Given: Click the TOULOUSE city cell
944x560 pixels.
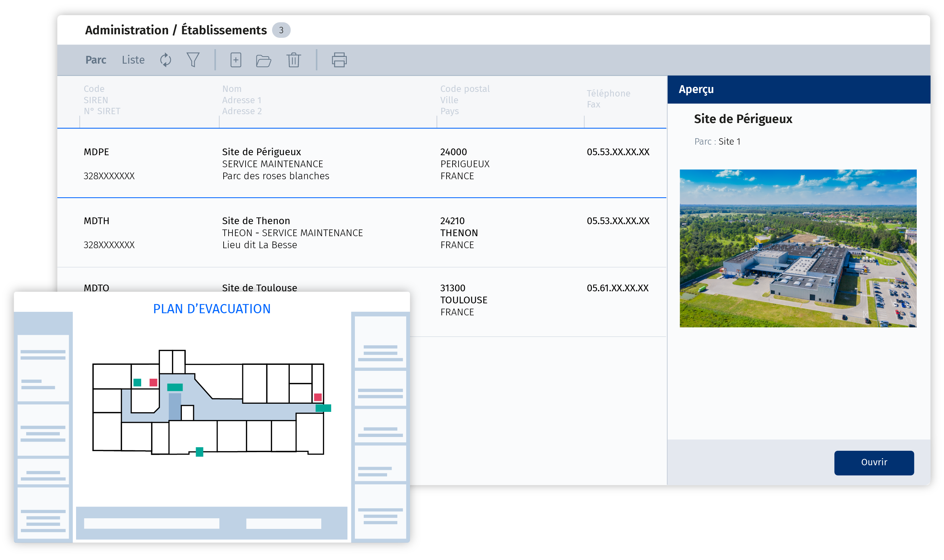Looking at the screenshot, I should [464, 300].
